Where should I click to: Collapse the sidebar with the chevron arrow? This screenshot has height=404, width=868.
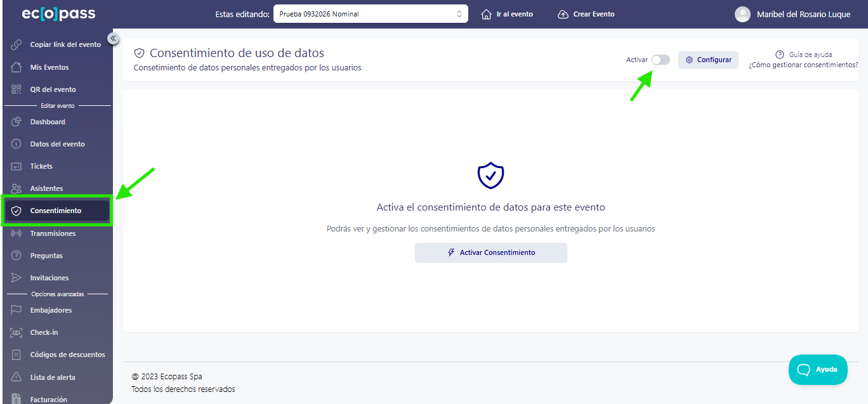(x=113, y=38)
